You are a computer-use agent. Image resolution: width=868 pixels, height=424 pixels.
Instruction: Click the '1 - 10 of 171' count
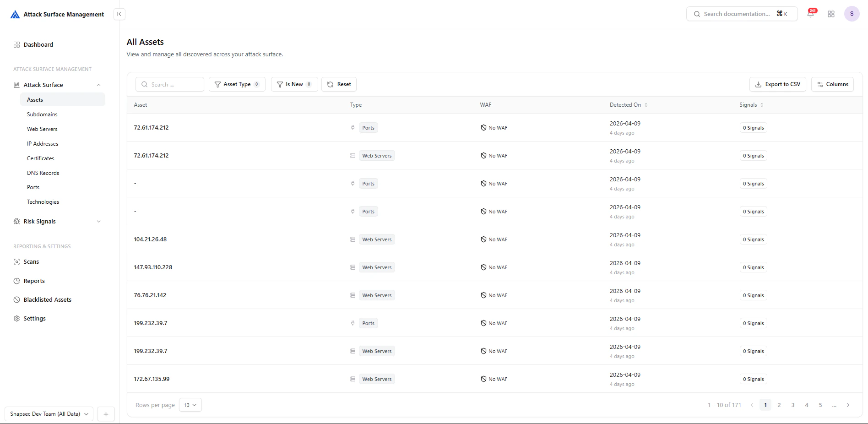[724, 405]
